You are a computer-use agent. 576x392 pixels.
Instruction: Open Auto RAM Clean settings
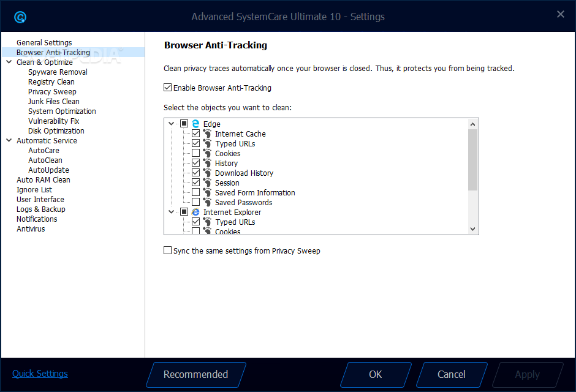click(x=44, y=180)
